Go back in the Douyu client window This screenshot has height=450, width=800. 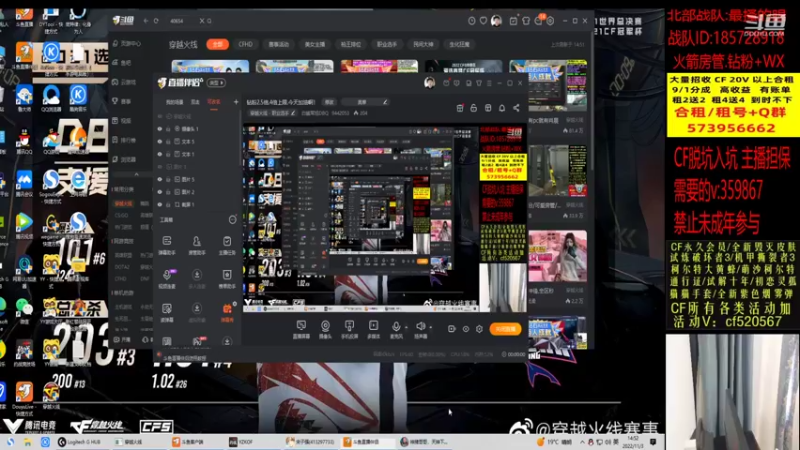click(x=145, y=21)
